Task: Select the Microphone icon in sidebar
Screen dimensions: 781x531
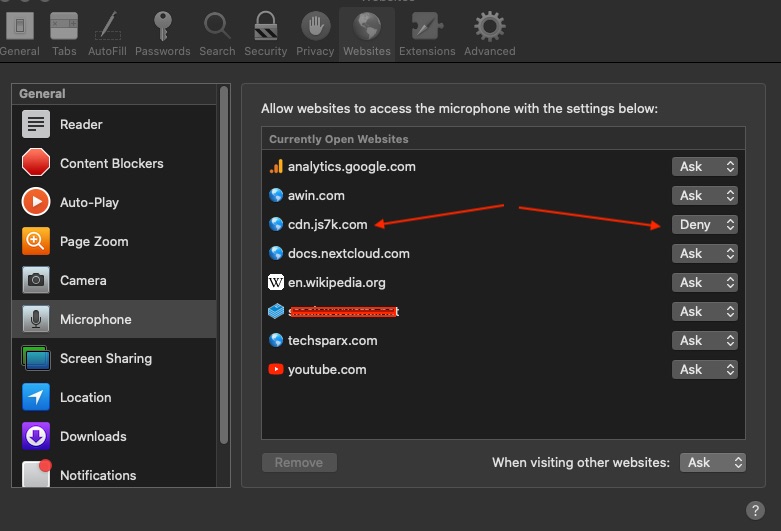Action: (x=36, y=319)
